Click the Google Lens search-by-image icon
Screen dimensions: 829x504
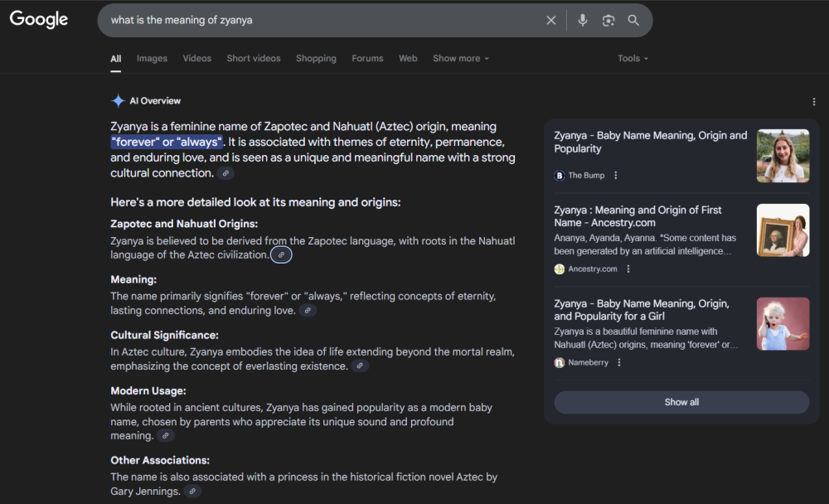[608, 20]
